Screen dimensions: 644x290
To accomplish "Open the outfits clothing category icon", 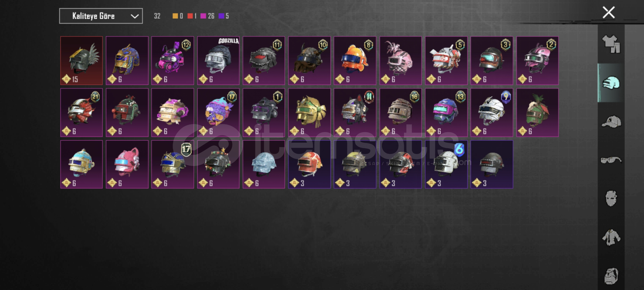I will tap(611, 44).
